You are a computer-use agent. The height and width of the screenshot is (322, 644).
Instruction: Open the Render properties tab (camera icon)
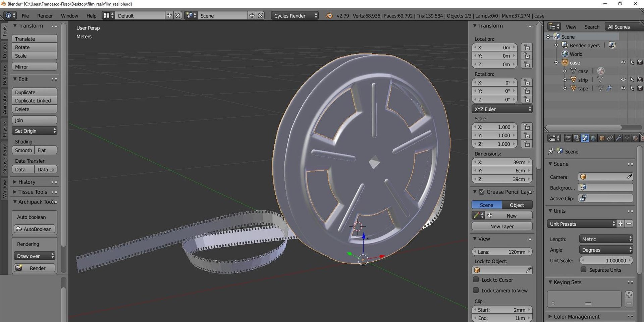point(568,138)
